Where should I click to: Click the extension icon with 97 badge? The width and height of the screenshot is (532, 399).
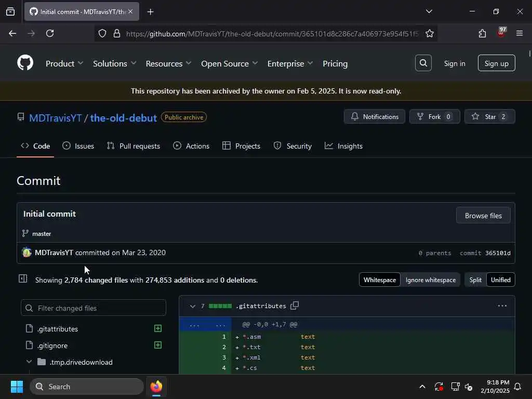point(501,33)
